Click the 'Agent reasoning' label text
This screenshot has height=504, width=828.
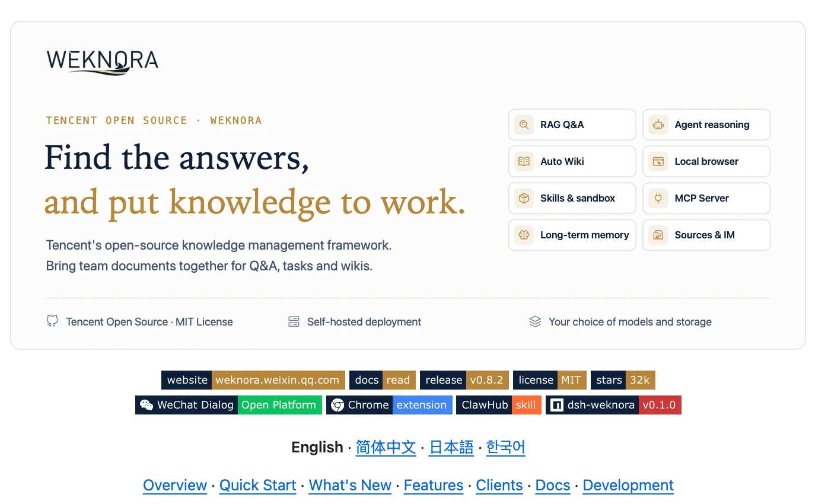[x=712, y=125]
